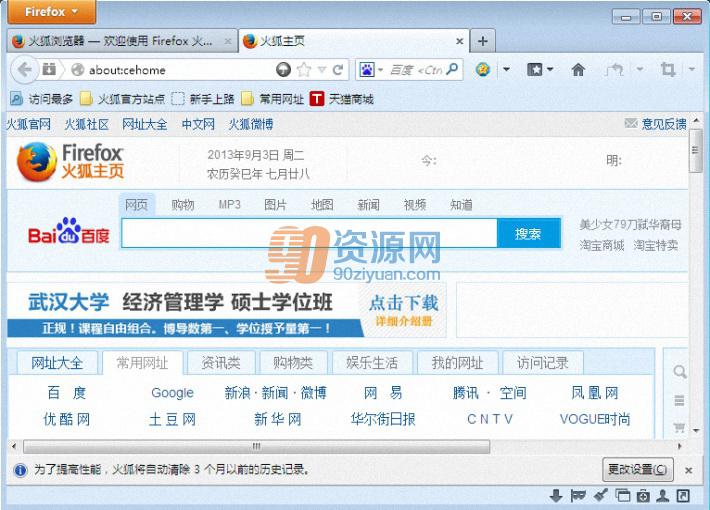
Task: Open 优酷网 site link
Action: click(67, 419)
